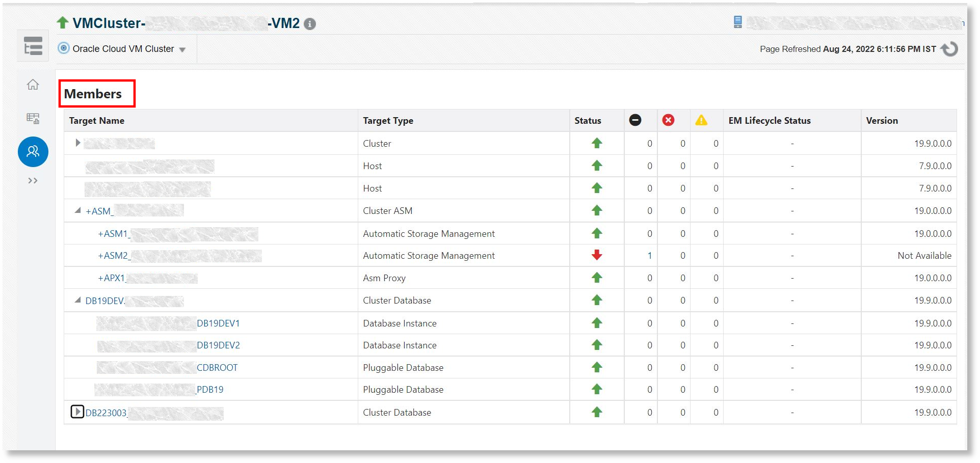This screenshot has height=463, width=980.
Task: Collapse the +ASM_ Cluster ASM node
Action: pos(77,210)
